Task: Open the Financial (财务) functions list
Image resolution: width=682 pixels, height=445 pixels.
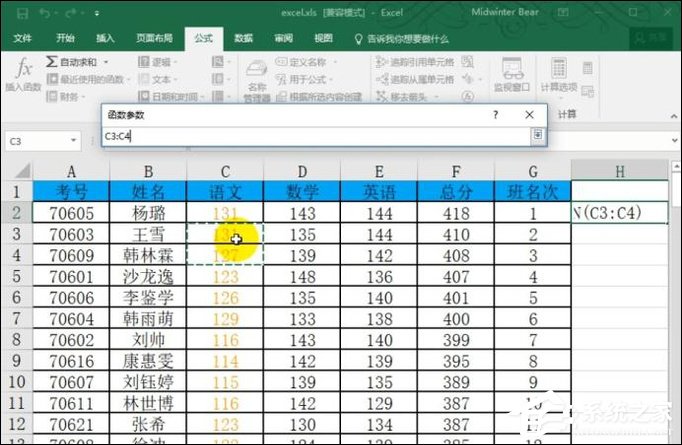Action: [66, 96]
